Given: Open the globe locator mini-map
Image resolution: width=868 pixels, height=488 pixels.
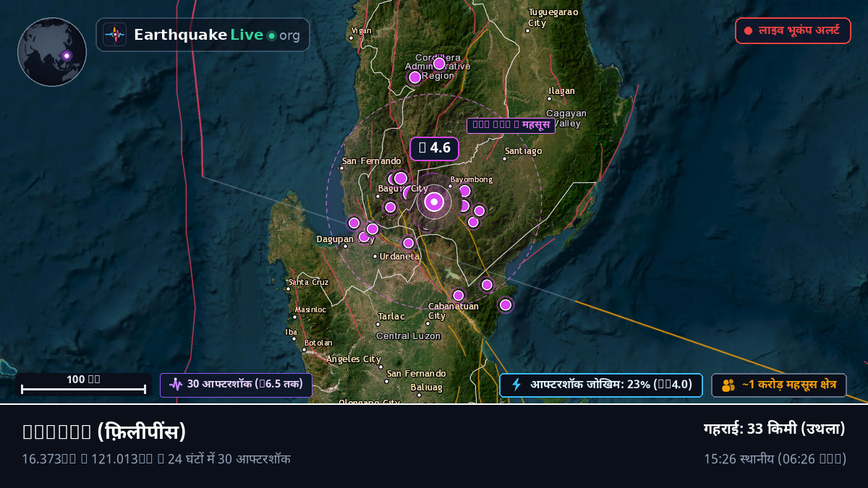Looking at the screenshot, I should point(52,52).
